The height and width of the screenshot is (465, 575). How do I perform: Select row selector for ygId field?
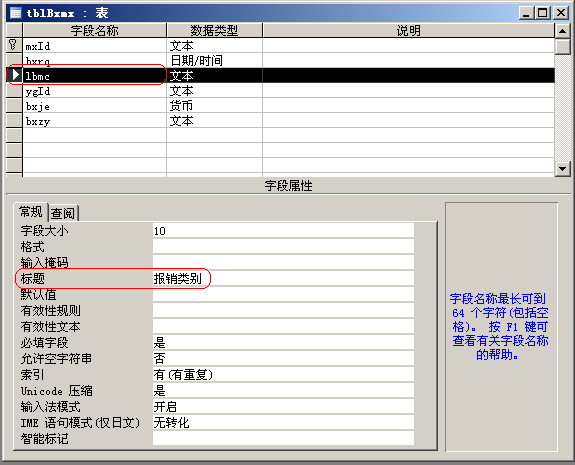pos(14,91)
